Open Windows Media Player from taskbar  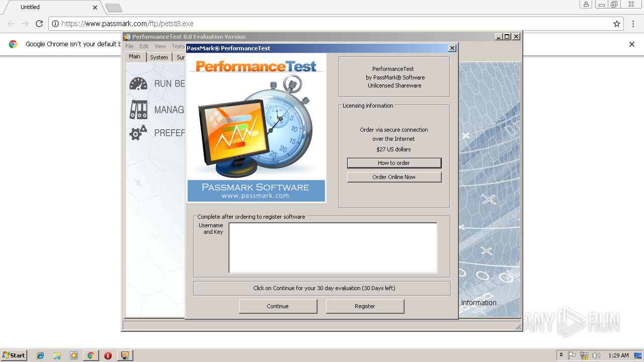(x=74, y=355)
